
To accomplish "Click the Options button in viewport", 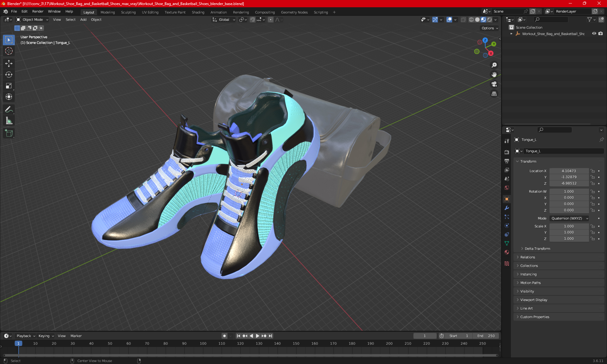I will point(489,28).
